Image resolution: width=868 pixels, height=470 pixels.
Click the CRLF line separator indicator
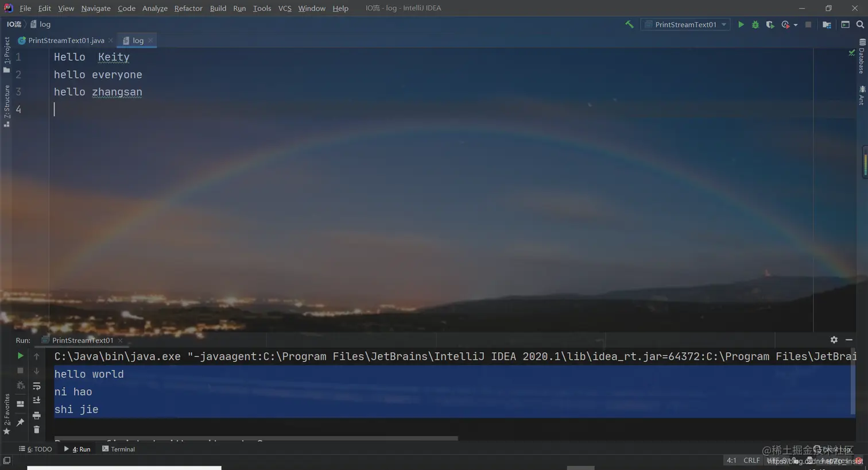click(x=751, y=460)
